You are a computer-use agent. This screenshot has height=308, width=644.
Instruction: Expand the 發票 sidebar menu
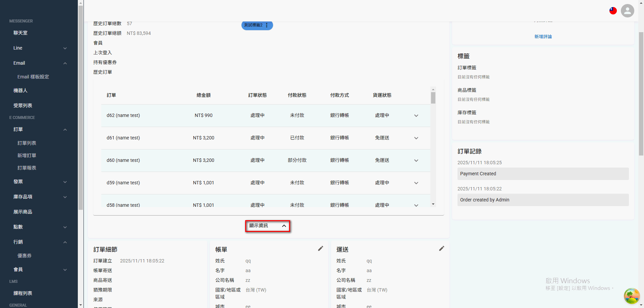pyautogui.click(x=65, y=182)
